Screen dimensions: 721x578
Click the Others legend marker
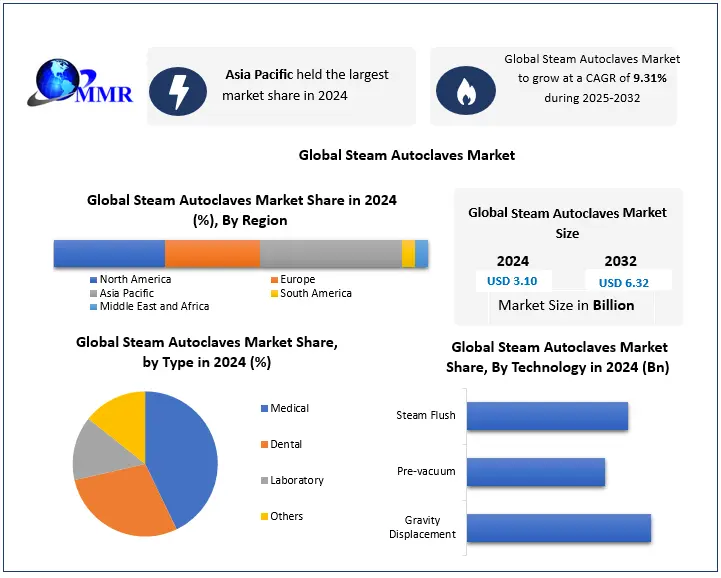[264, 517]
